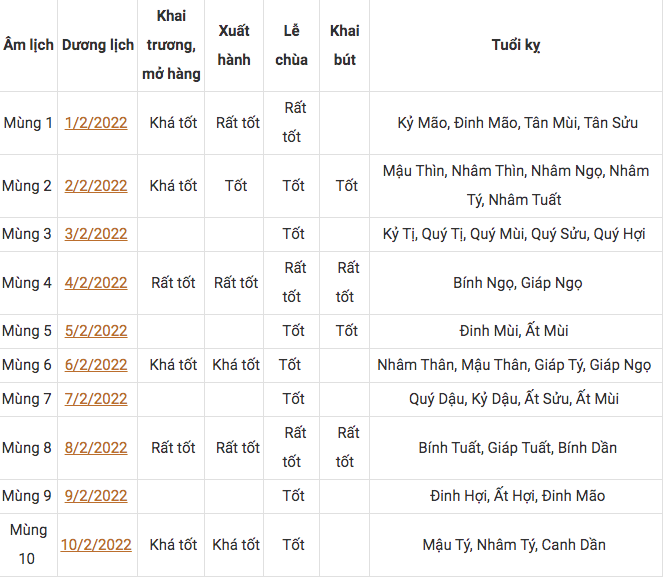The height and width of the screenshot is (580, 667).
Task: Click the "Dương lịch" column header
Action: (98, 46)
